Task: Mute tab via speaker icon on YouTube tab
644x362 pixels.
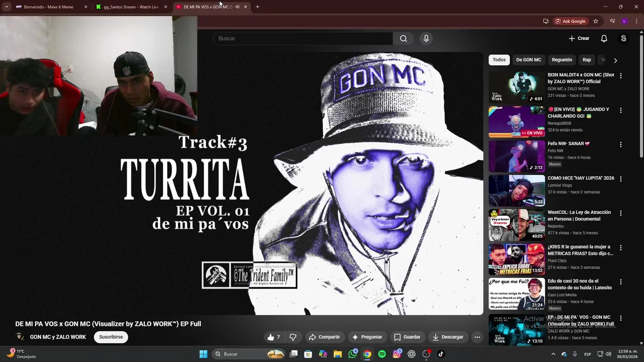Action: [237, 7]
